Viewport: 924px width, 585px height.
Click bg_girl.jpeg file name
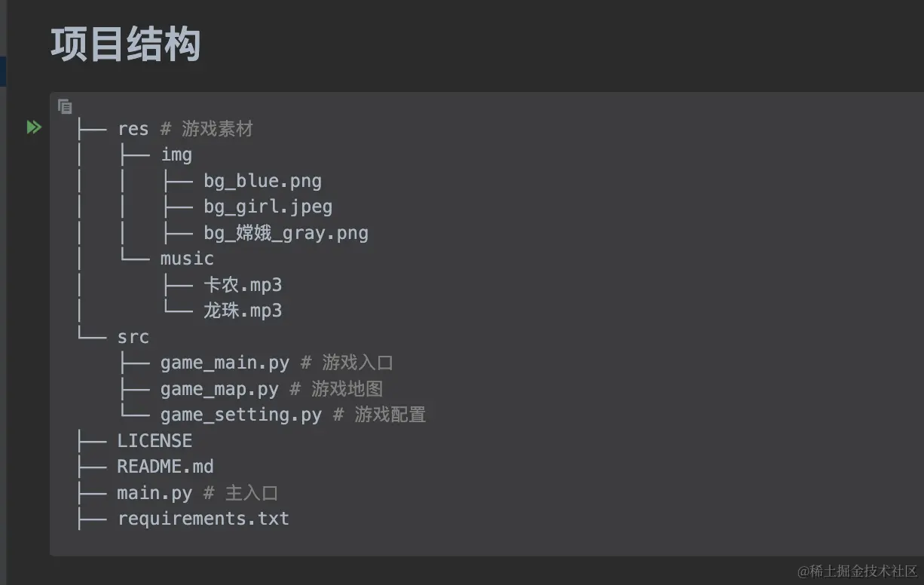268,207
